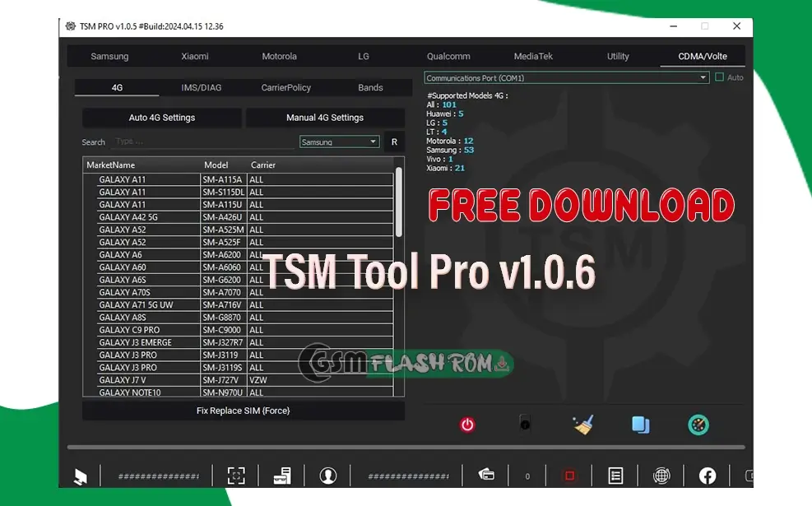Open the Samsung brand dropdown
This screenshot has height=506, width=812.
[x=339, y=141]
